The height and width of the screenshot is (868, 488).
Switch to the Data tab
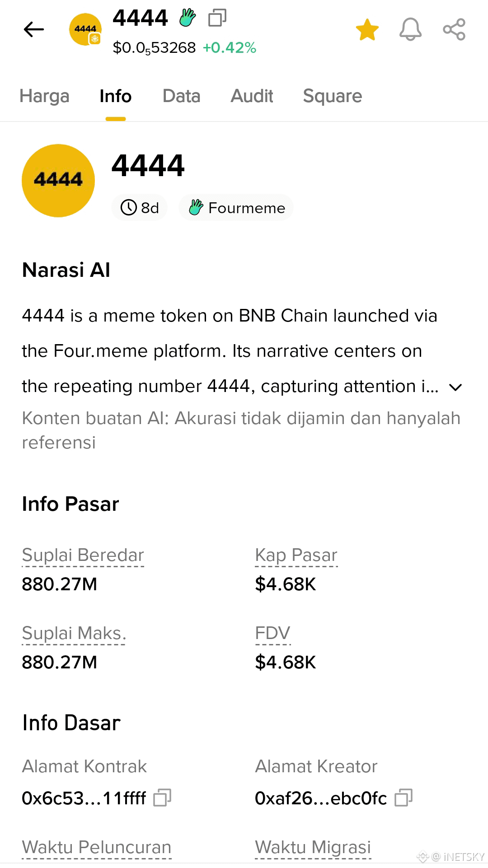182,96
